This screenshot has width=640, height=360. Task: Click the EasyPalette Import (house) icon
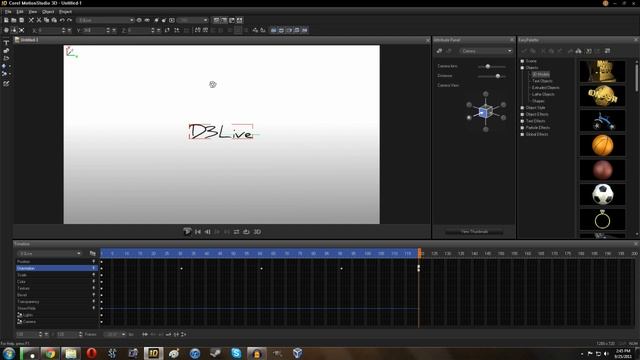point(578,51)
